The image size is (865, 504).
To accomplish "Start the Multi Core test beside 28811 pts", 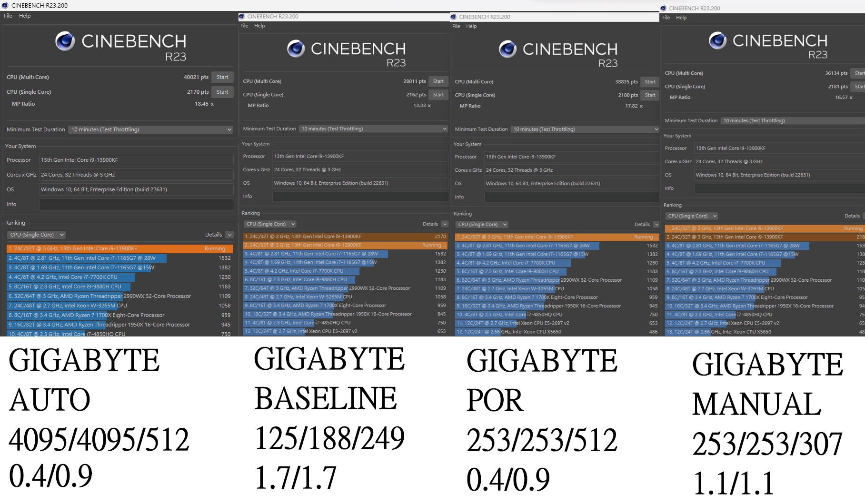I will [438, 81].
